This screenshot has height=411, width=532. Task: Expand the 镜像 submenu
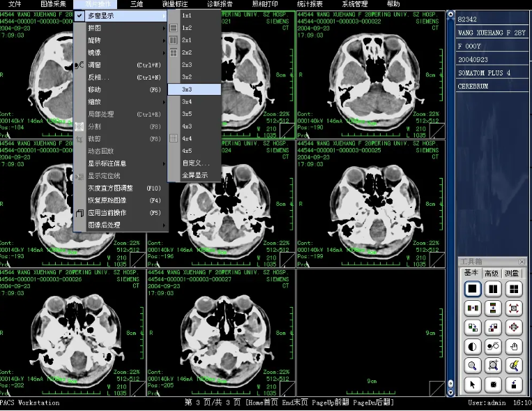(x=121, y=52)
